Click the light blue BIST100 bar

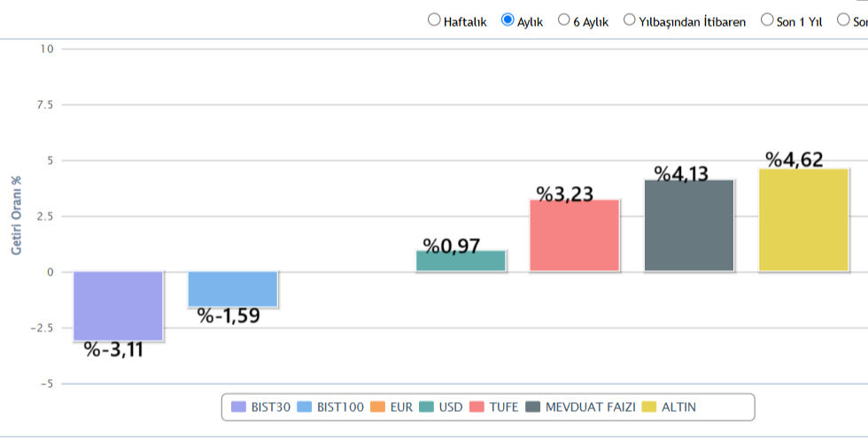coord(232,289)
